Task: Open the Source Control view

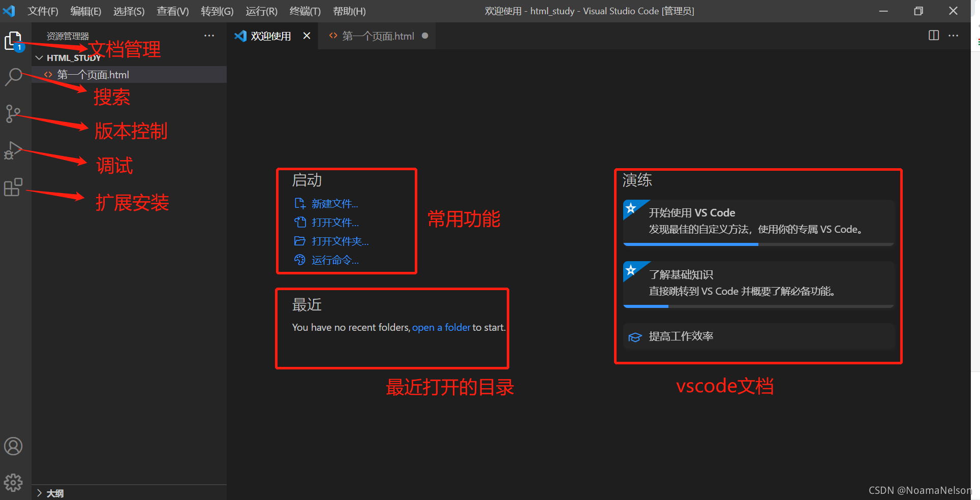Action: 13,113
